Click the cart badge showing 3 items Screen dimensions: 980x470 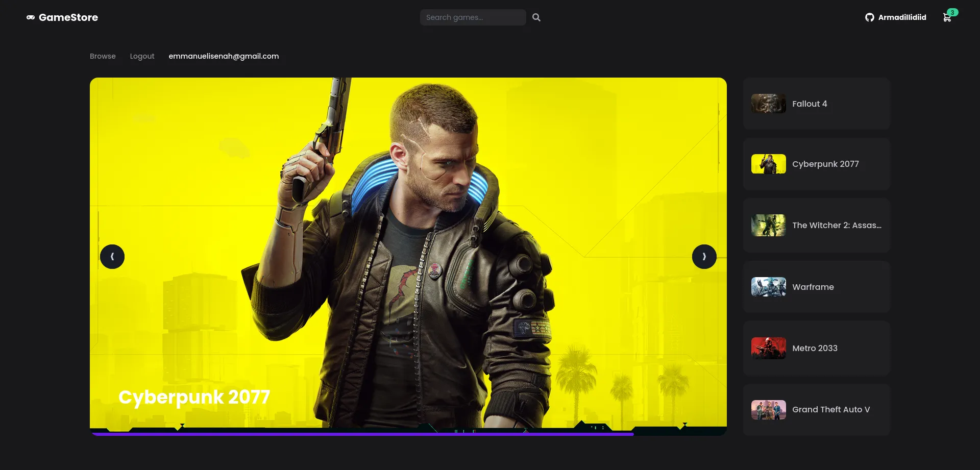pos(951,11)
